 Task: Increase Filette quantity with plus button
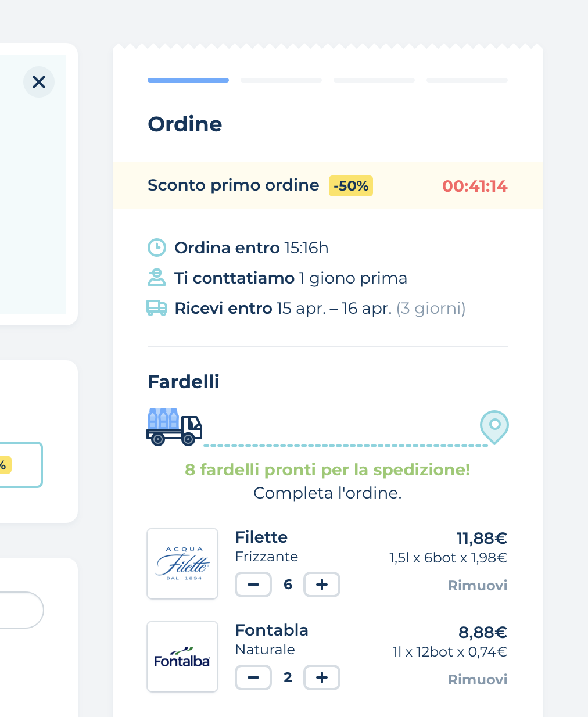(x=322, y=585)
